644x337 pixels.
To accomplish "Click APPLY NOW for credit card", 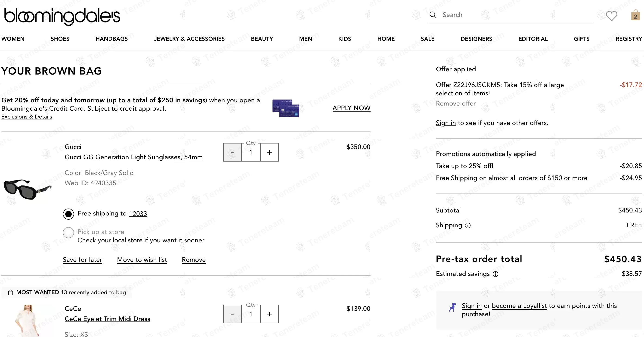I will 351,108.
